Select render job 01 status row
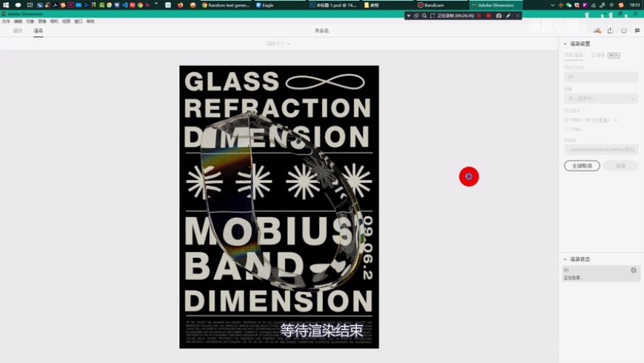The image size is (644, 363). coord(601,274)
